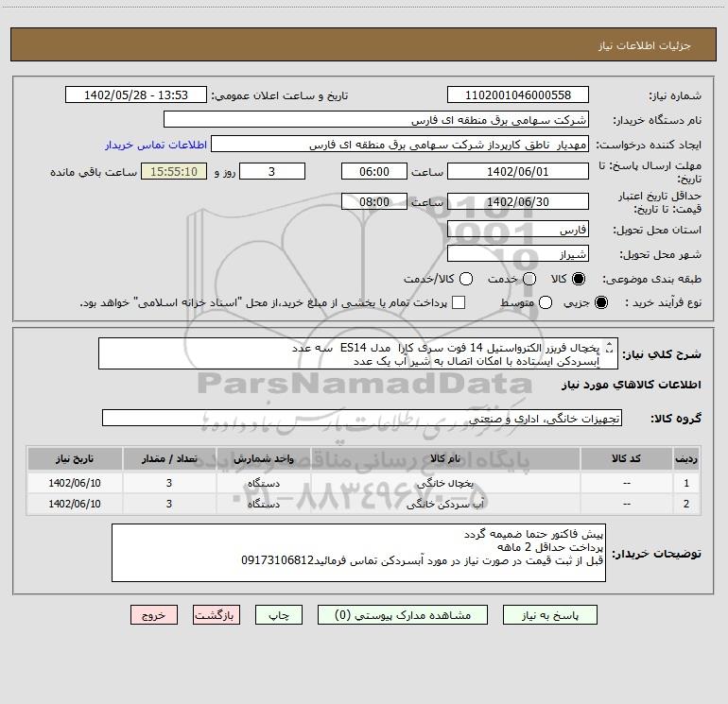This screenshot has width=728, height=704.
Task: Click the واحد شمارش column header
Action: point(263,458)
